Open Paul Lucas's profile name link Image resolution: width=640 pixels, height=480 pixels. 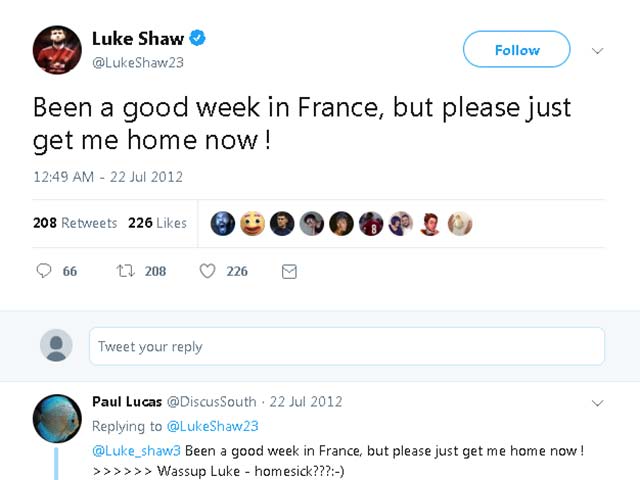click(120, 402)
